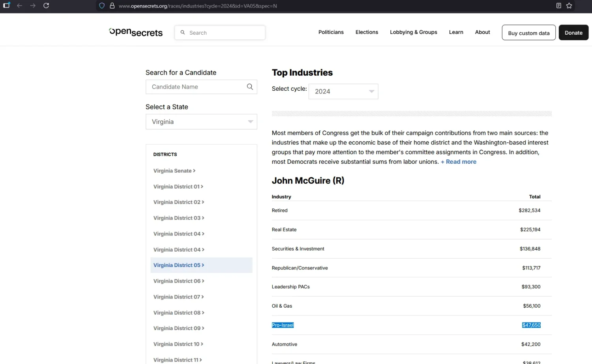Select the Securities & Investment row label

[x=298, y=249]
